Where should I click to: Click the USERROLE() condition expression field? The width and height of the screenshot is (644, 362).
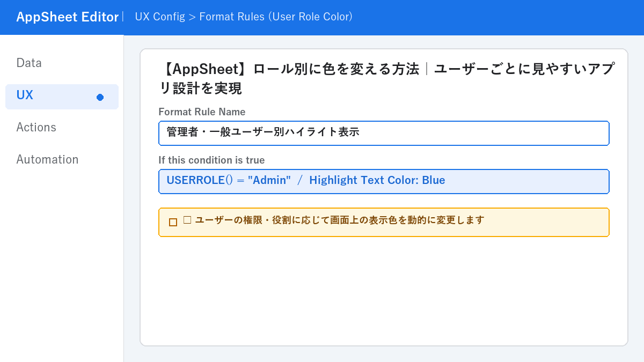click(384, 181)
